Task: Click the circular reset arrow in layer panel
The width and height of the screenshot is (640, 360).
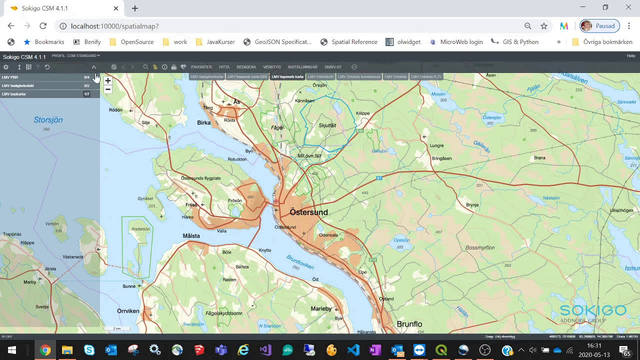Action: tap(47, 67)
